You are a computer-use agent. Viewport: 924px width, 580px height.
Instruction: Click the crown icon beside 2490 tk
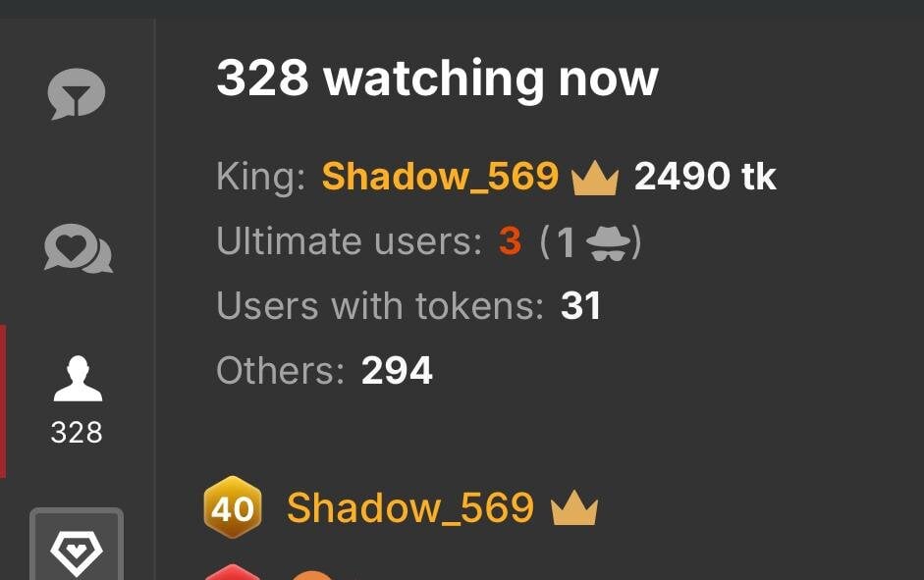click(595, 178)
